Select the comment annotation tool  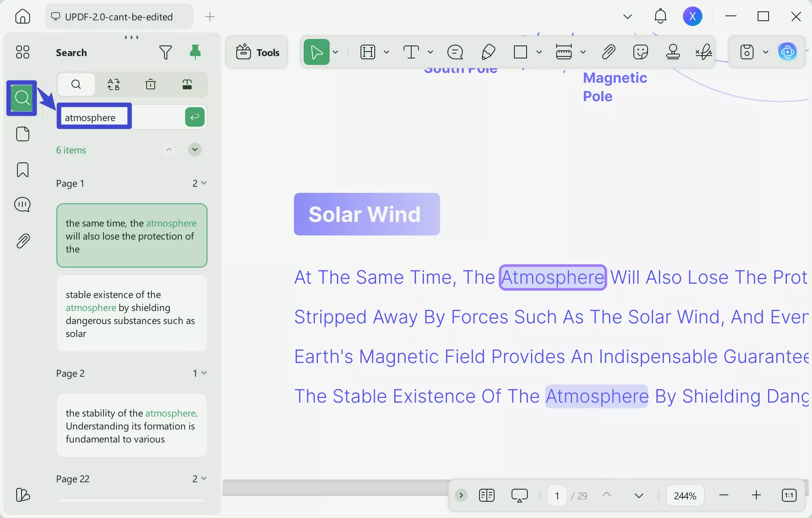click(455, 52)
